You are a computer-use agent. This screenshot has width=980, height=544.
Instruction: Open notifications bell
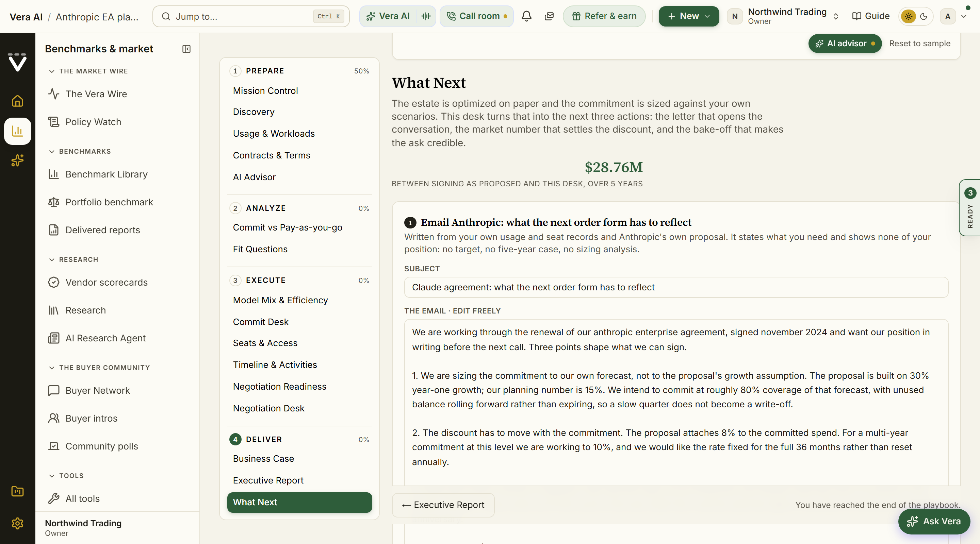point(526,16)
